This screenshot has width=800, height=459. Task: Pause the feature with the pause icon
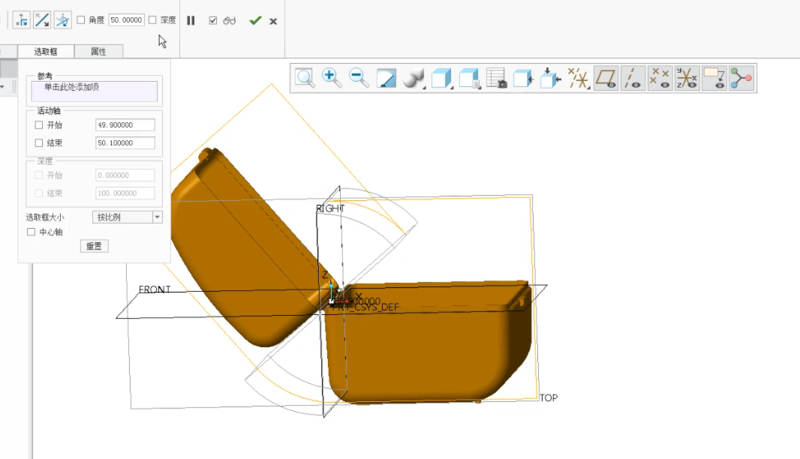[x=191, y=20]
